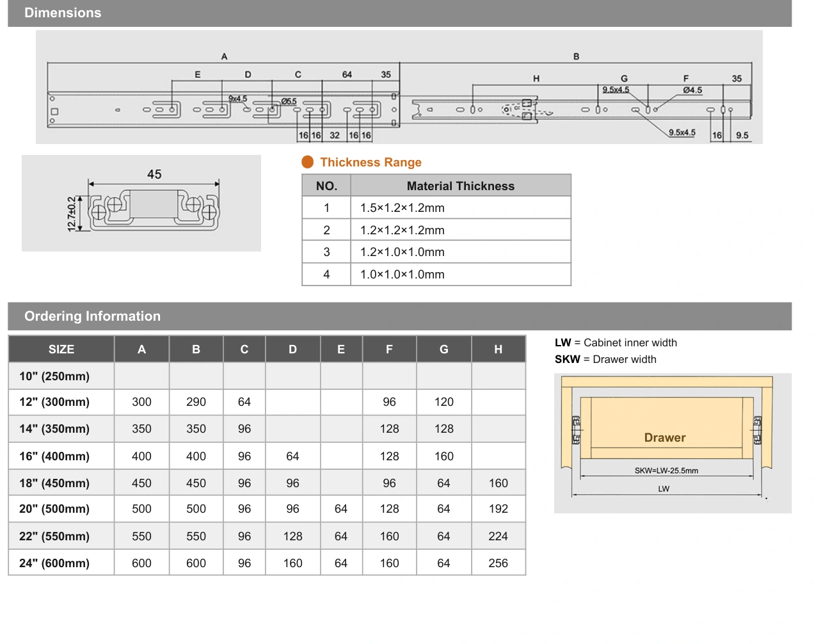The height and width of the screenshot is (644, 821).
Task: Click the SKW = Drawer width legend
Action: (x=605, y=360)
